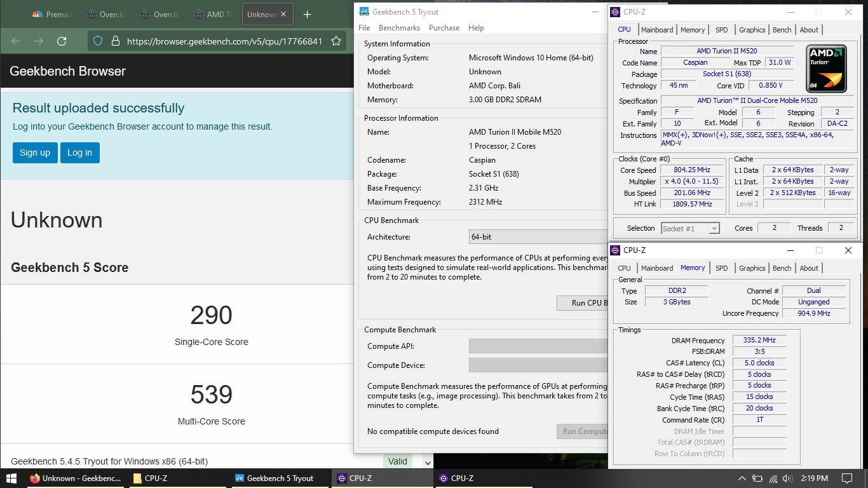Click the Geekbench 5 Tryout title bar icon
Screen dimensions: 868x488
[363, 11]
